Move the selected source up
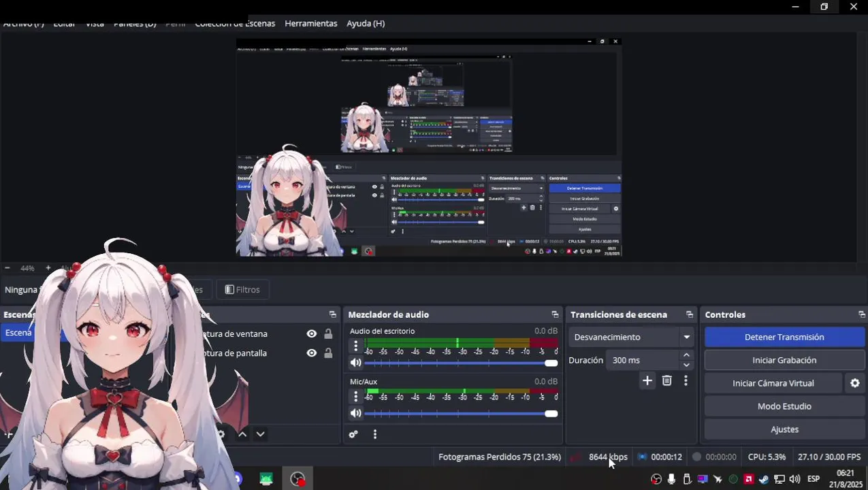The image size is (868, 490). pos(242,434)
